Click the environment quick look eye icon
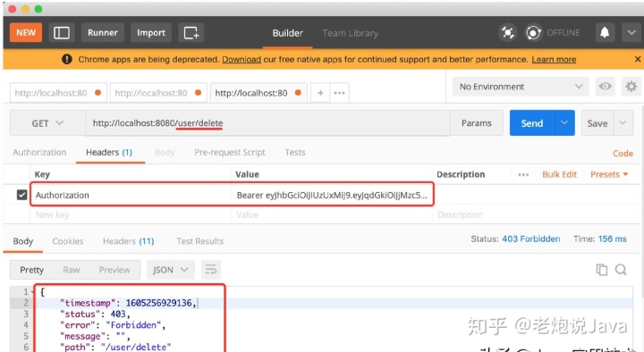 (605, 87)
